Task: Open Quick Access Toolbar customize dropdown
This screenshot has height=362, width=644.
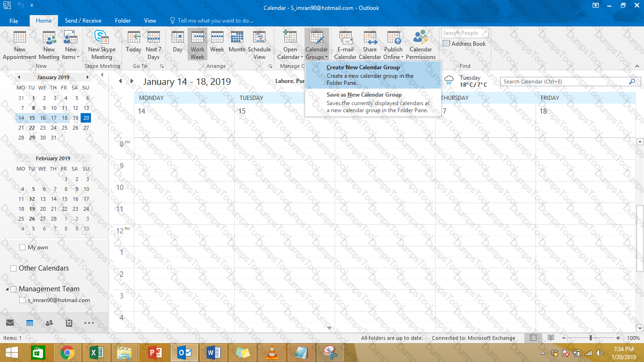Action: pos(32,5)
